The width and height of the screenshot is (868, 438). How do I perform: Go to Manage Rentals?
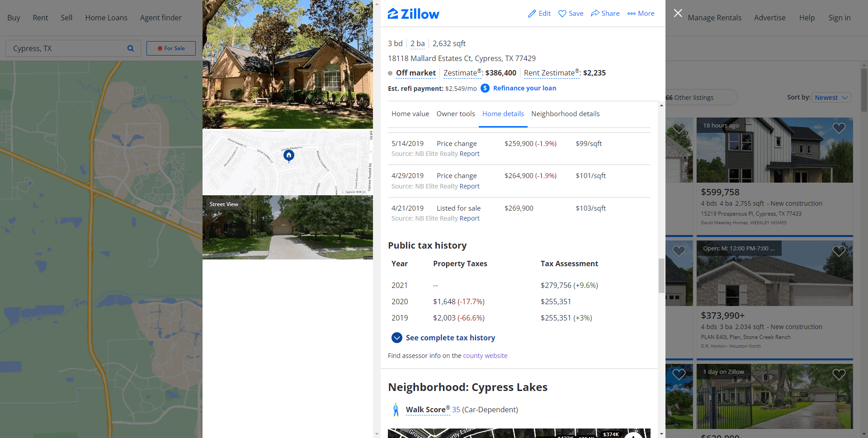coord(714,18)
